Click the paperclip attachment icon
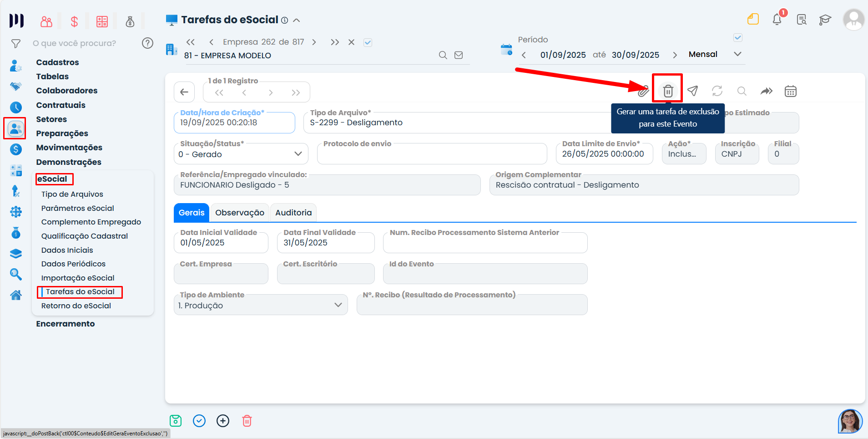The image size is (868, 439). tap(643, 91)
